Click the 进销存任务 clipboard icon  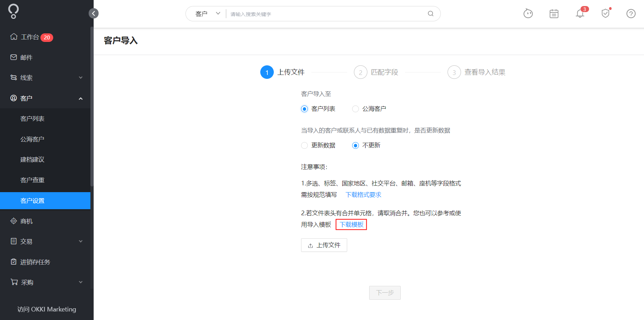(14, 262)
